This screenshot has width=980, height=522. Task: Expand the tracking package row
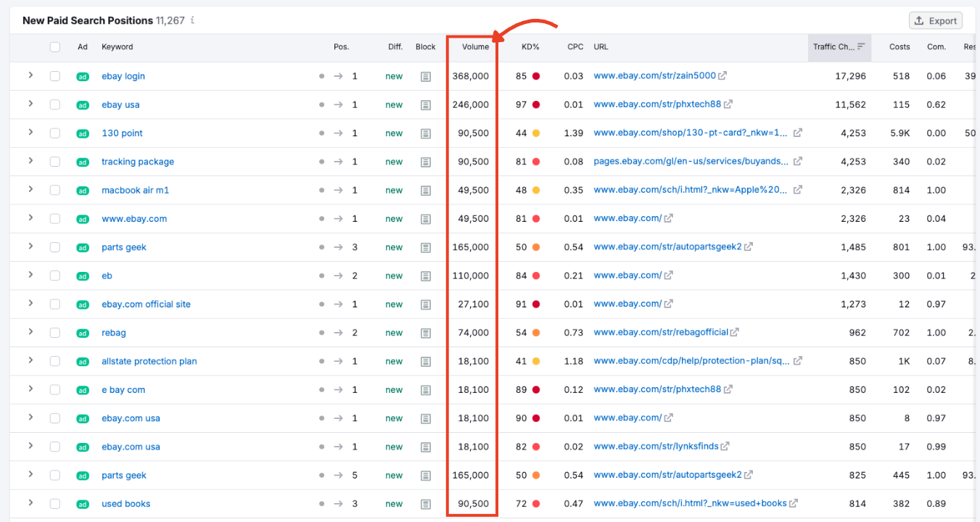[30, 162]
